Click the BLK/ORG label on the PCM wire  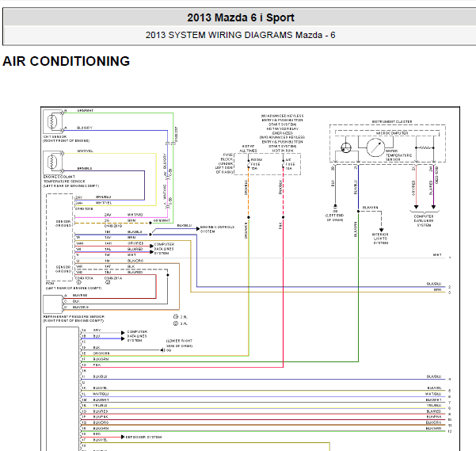pyautogui.click(x=135, y=261)
